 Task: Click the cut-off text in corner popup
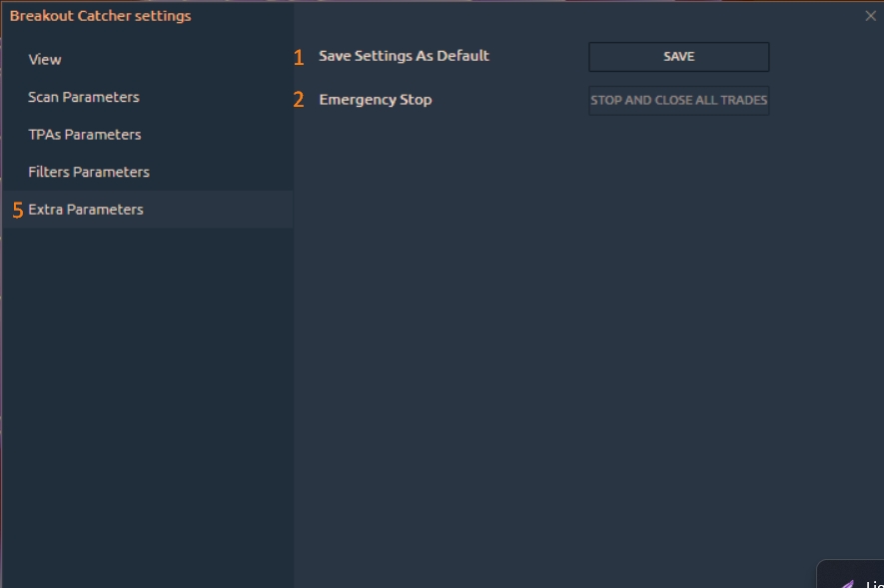click(874, 584)
